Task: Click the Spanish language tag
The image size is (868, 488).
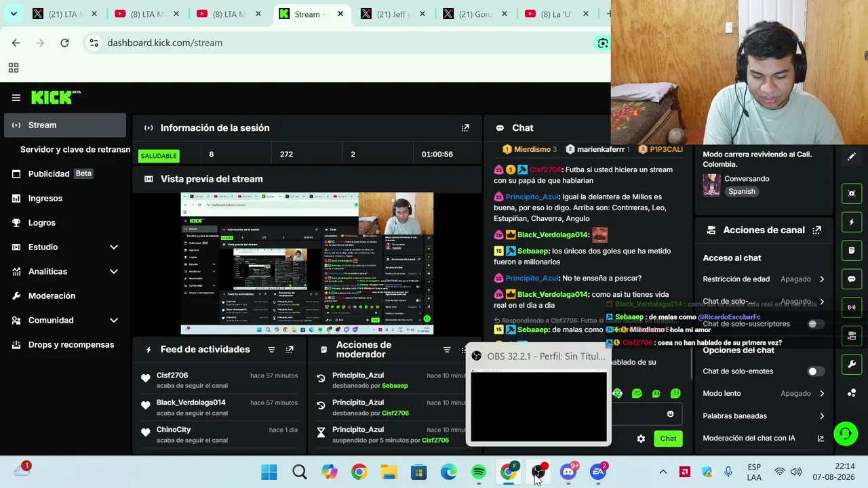Action: 741,192
